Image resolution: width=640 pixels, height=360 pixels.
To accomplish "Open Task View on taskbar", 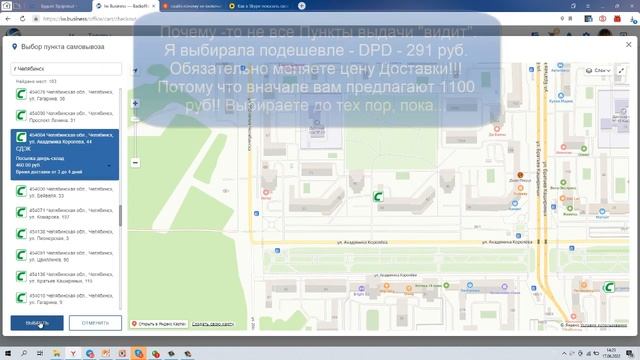I will (40, 353).
